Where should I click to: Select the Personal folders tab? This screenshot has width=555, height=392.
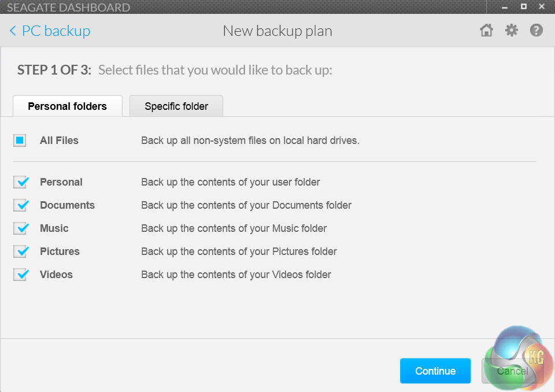coord(67,106)
